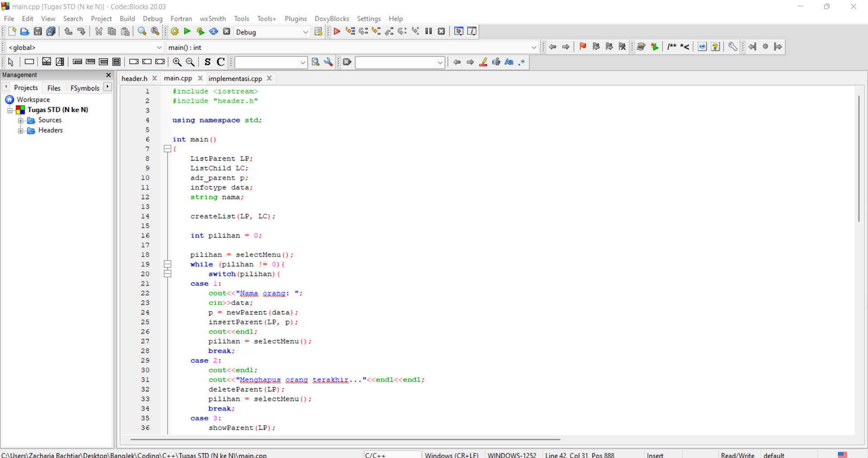Screen dimensions: 868x458
Task: Click the Save all files icon
Action: coord(51,32)
